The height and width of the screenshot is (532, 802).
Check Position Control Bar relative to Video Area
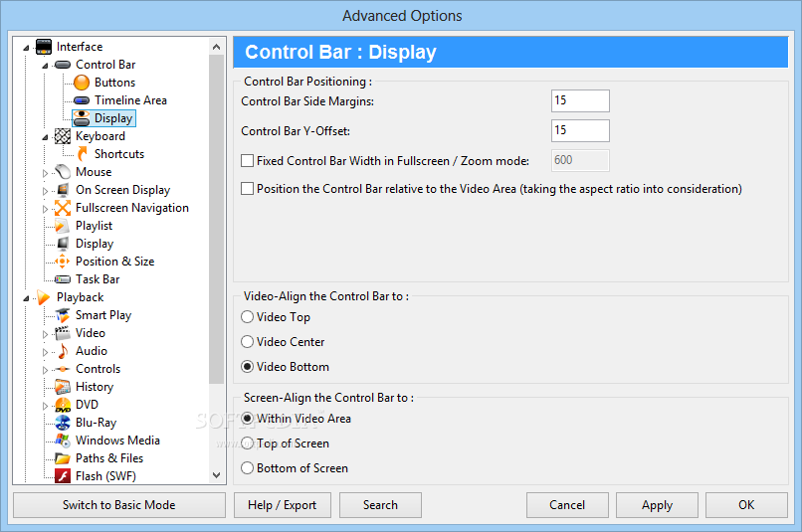(x=247, y=189)
